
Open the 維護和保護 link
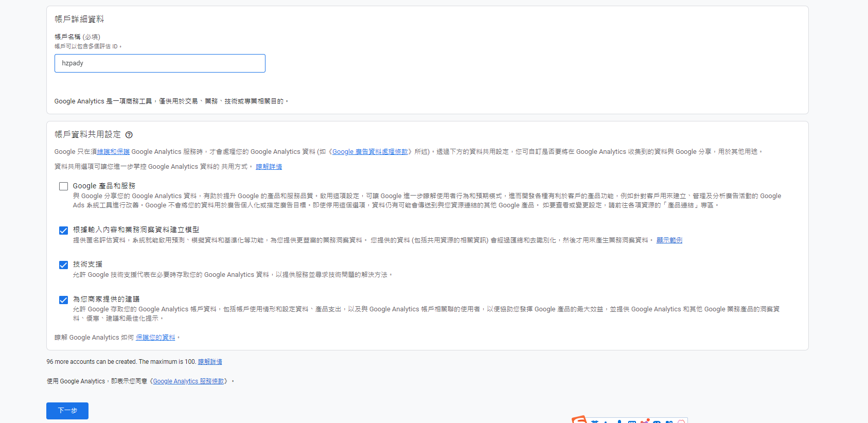point(113,152)
